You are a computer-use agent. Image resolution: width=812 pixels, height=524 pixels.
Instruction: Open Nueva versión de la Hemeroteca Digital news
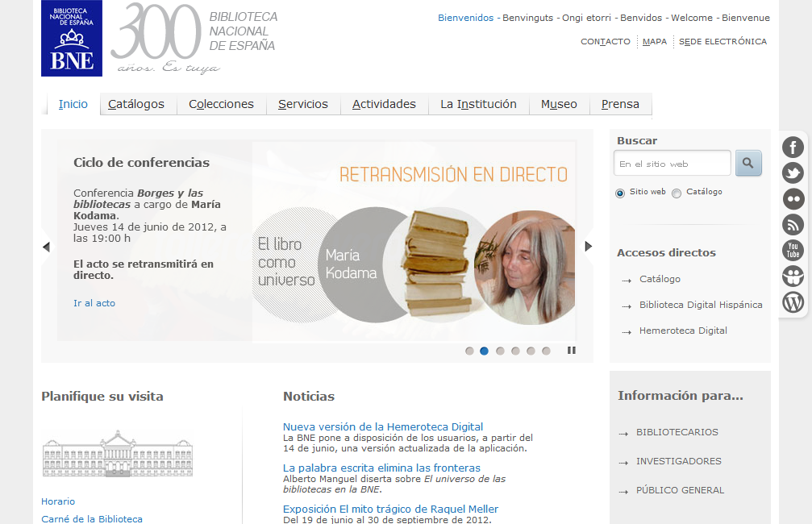(383, 426)
